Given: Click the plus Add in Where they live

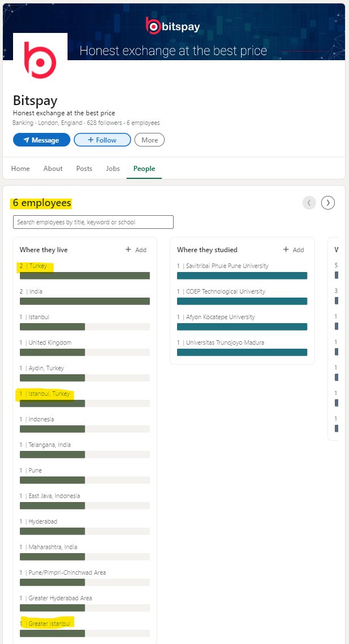Looking at the screenshot, I should pyautogui.click(x=136, y=250).
